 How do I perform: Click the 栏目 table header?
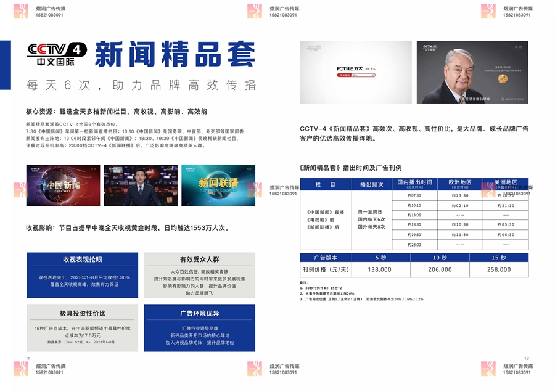pos(325,184)
